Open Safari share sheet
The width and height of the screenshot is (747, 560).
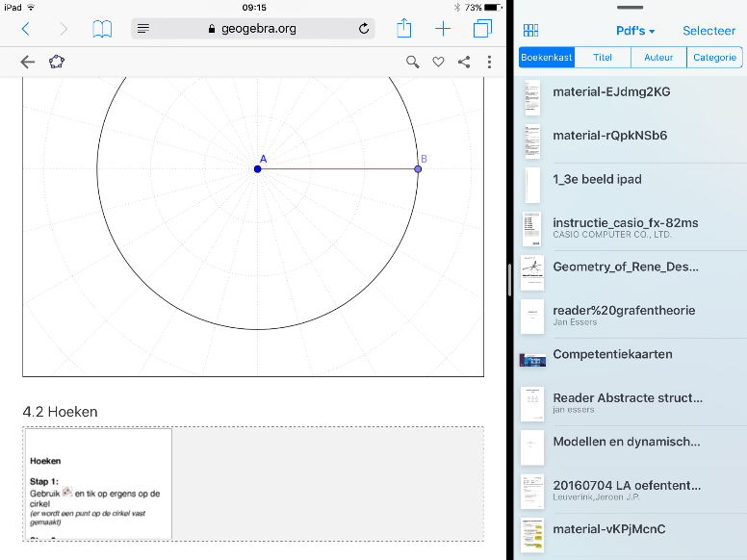[404, 28]
